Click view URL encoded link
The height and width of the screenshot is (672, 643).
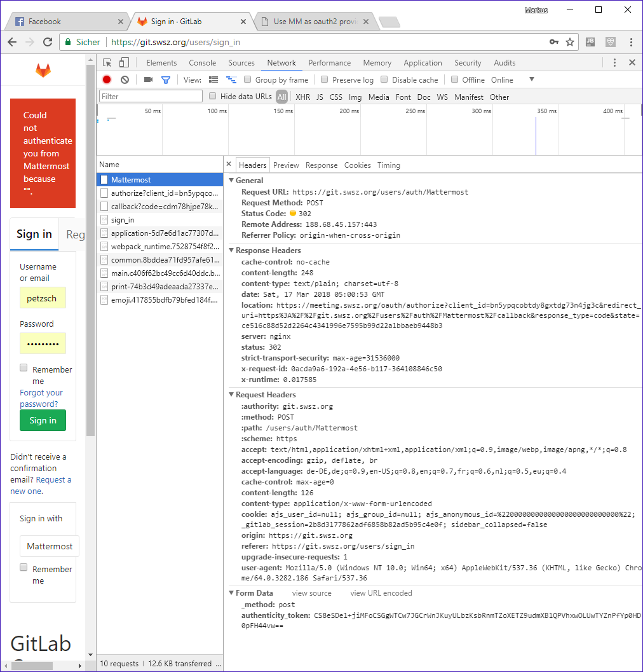[x=381, y=593]
